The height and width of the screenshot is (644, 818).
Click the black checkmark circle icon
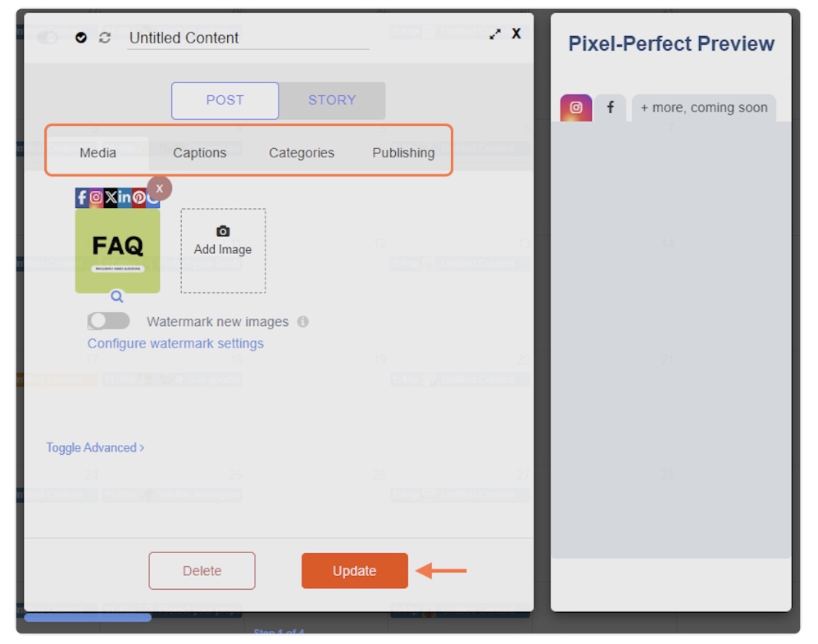pyautogui.click(x=81, y=38)
